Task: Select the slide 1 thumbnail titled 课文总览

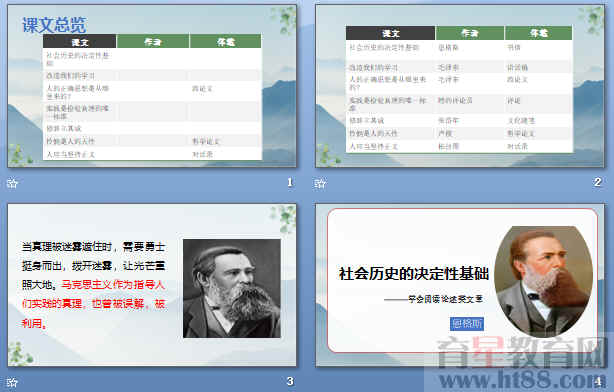Action: (152, 86)
